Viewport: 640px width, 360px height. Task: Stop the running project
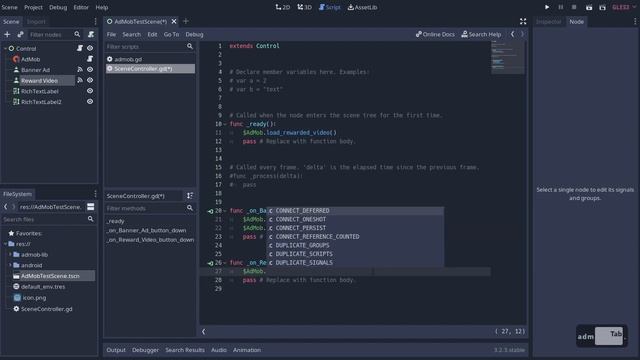(x=574, y=7)
